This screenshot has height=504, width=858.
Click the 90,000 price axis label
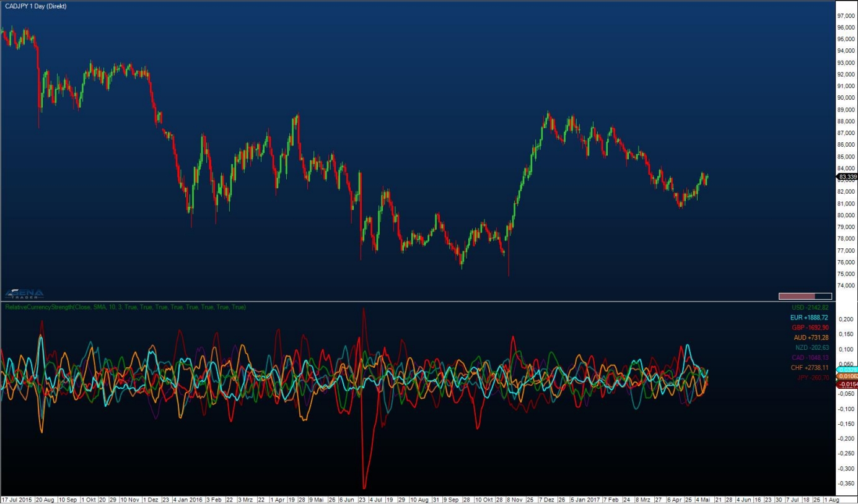point(846,98)
